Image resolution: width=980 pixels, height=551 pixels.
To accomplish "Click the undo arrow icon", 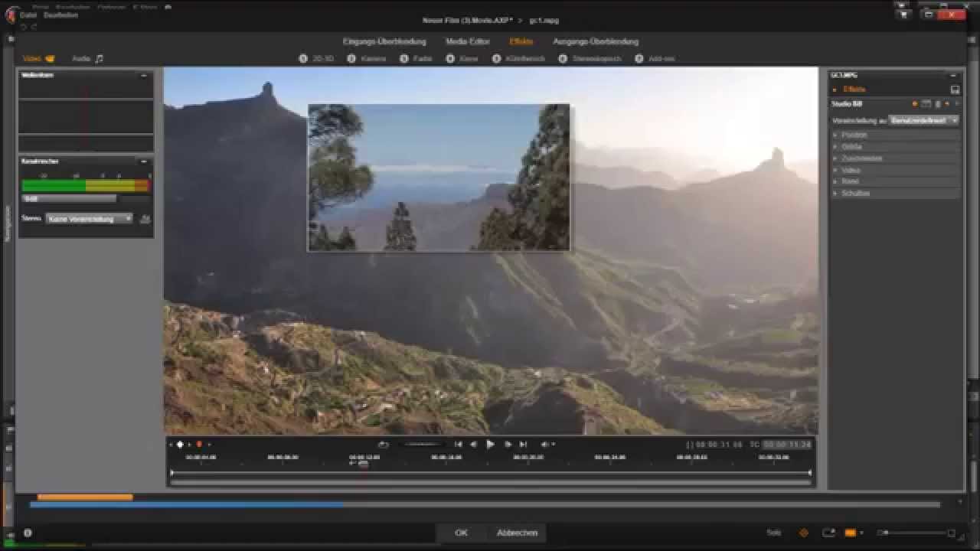I will [x=24, y=27].
